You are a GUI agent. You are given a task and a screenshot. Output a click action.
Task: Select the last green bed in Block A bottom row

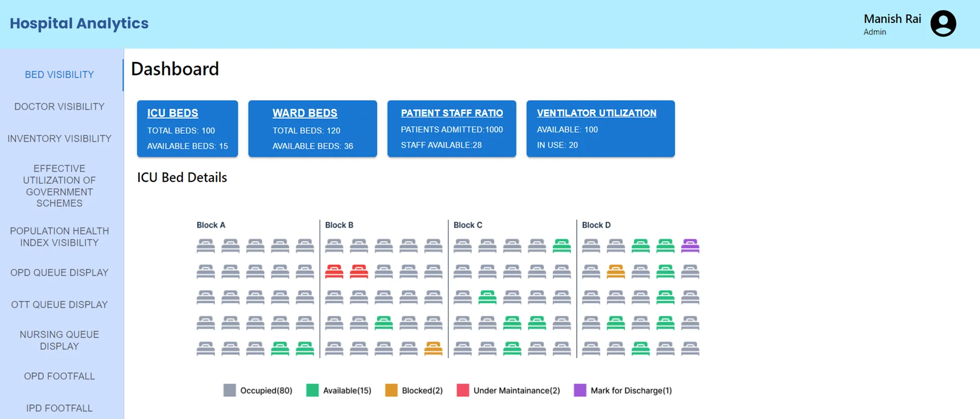point(305,348)
